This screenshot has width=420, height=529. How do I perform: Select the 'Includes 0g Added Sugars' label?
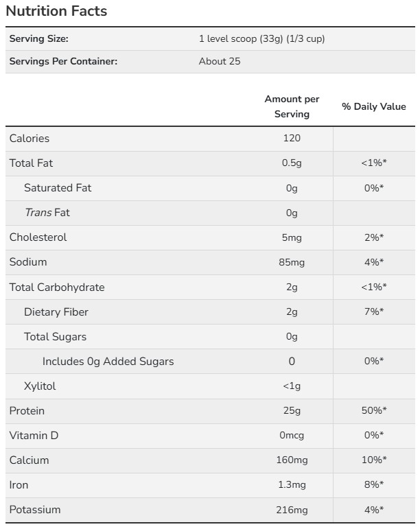[108, 362]
